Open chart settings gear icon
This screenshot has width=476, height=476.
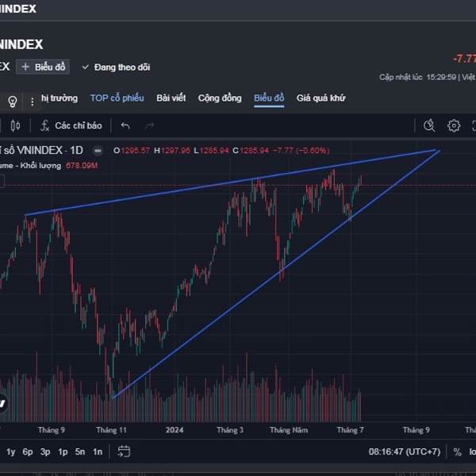point(454,125)
